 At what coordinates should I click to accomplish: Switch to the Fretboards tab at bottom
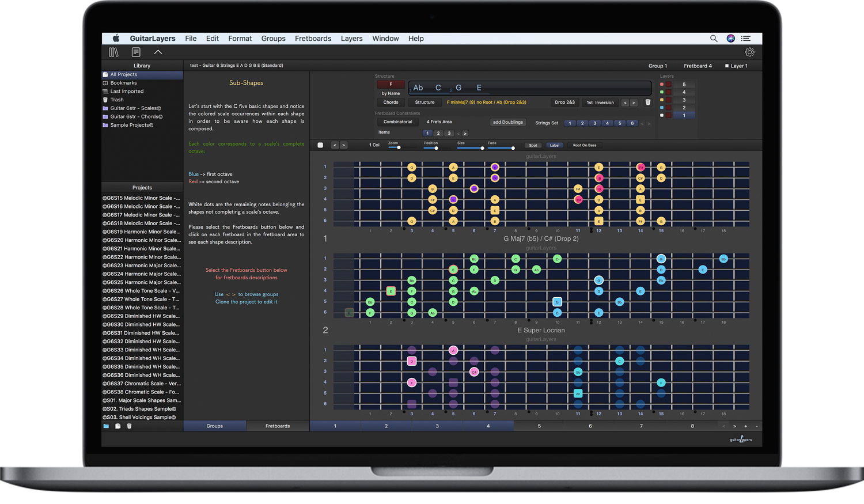pos(278,426)
